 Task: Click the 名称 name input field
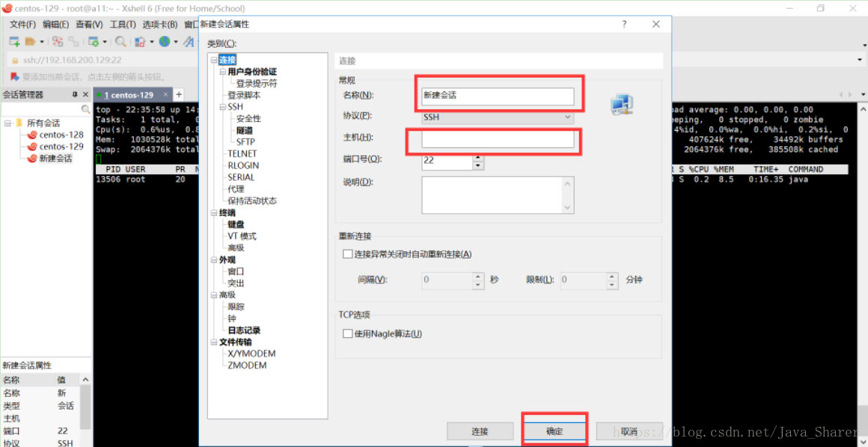point(497,96)
